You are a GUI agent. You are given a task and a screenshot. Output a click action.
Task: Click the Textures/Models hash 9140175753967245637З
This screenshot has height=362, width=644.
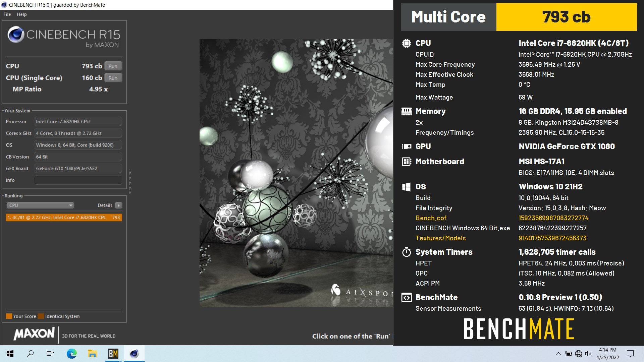point(552,238)
